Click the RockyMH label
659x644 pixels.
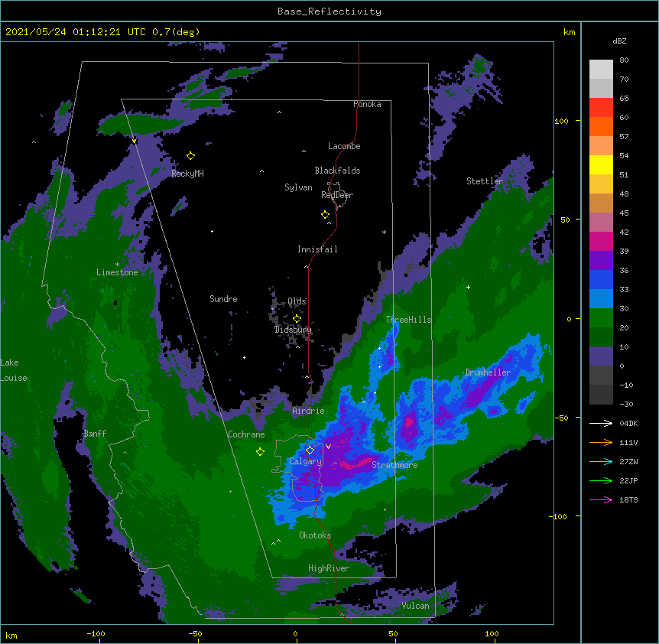tap(187, 174)
